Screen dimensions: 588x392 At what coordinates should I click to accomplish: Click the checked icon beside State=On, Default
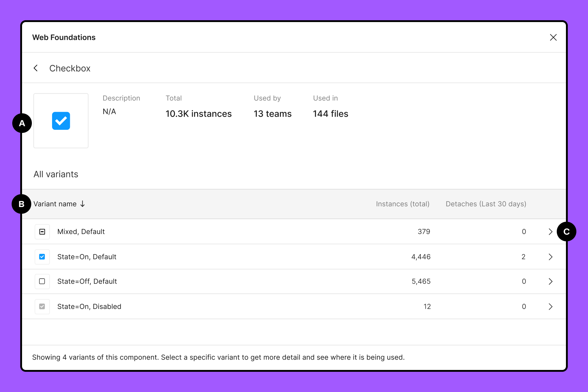(x=42, y=257)
